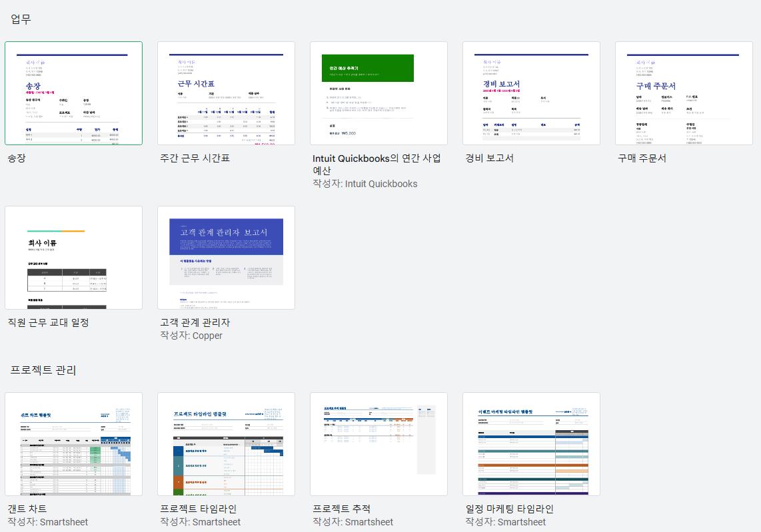Choose the 프로젝트 추적 template thumbnail
Screen dimensions: 761x532
[x=379, y=444]
